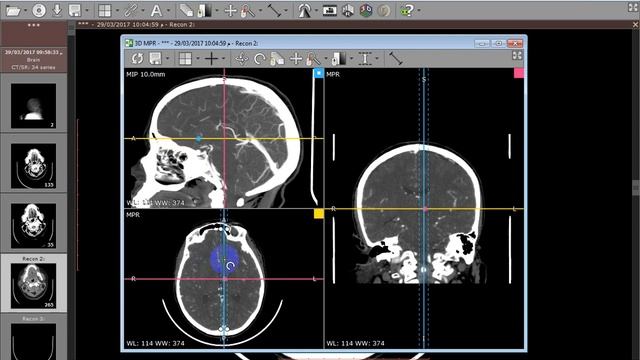640x360 pixels.
Task: Expand the text annotation dropdown arrow
Action: click(x=168, y=11)
